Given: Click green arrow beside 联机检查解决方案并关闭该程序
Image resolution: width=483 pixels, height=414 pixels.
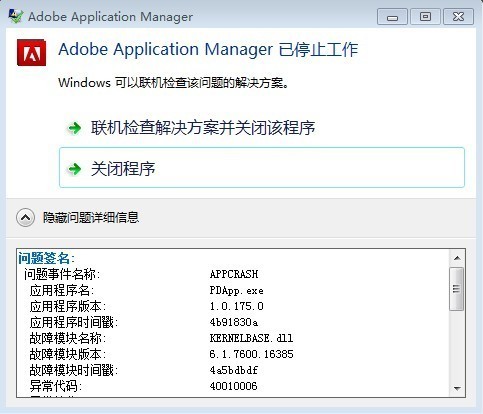Looking at the screenshot, I should (x=74, y=128).
